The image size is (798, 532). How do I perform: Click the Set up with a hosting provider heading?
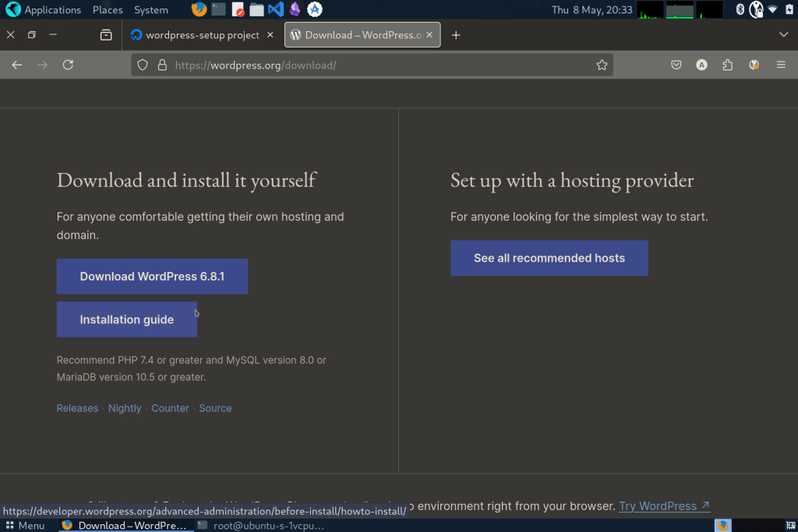click(572, 180)
